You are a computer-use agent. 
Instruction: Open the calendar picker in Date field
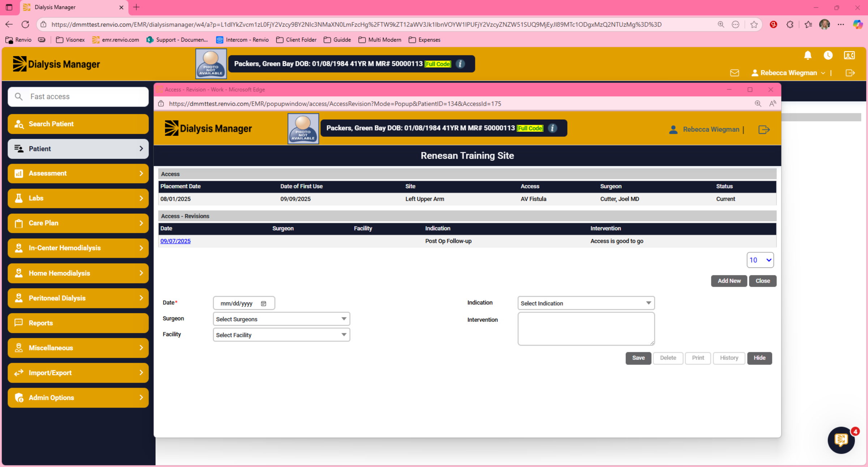coord(264,303)
